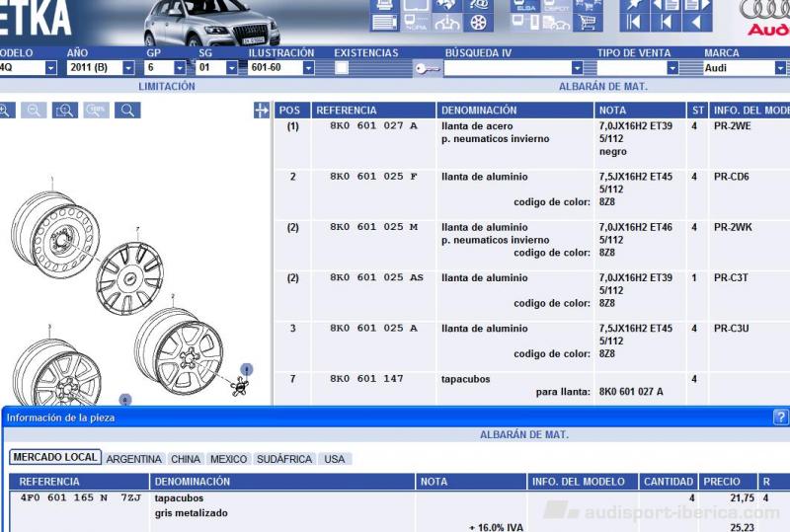
Task: Open the Ilustración 601-60 dropdown
Action: pos(308,67)
